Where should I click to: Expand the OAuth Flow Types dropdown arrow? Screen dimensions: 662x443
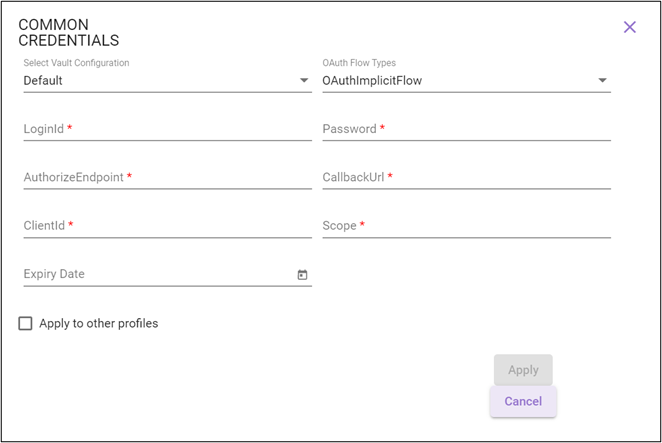click(602, 81)
